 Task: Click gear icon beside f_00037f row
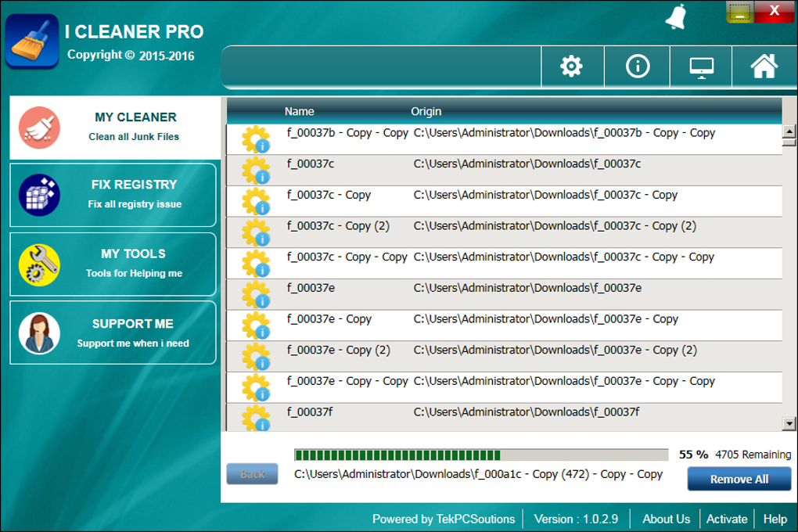pyautogui.click(x=256, y=418)
